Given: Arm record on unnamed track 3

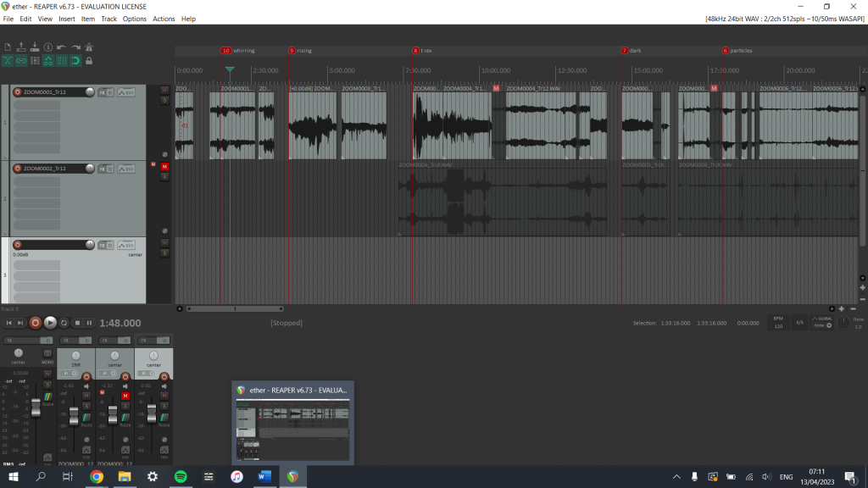Looking at the screenshot, I should 18,245.
